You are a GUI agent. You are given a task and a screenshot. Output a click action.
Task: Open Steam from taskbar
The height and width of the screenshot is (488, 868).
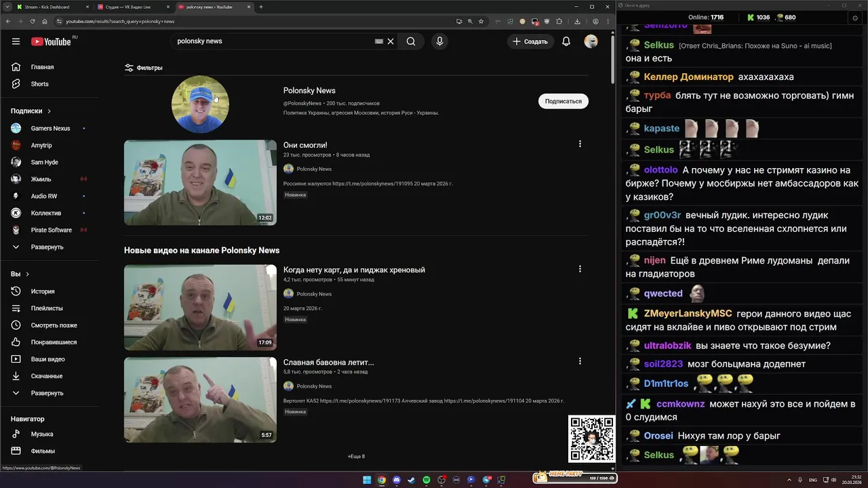[x=412, y=480]
